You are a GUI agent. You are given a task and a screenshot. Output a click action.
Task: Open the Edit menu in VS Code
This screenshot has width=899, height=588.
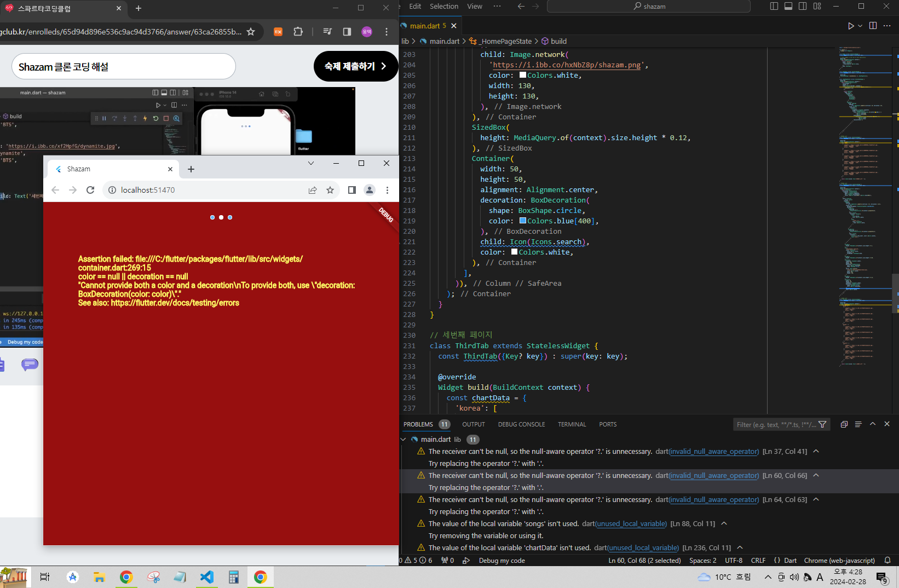[415, 6]
